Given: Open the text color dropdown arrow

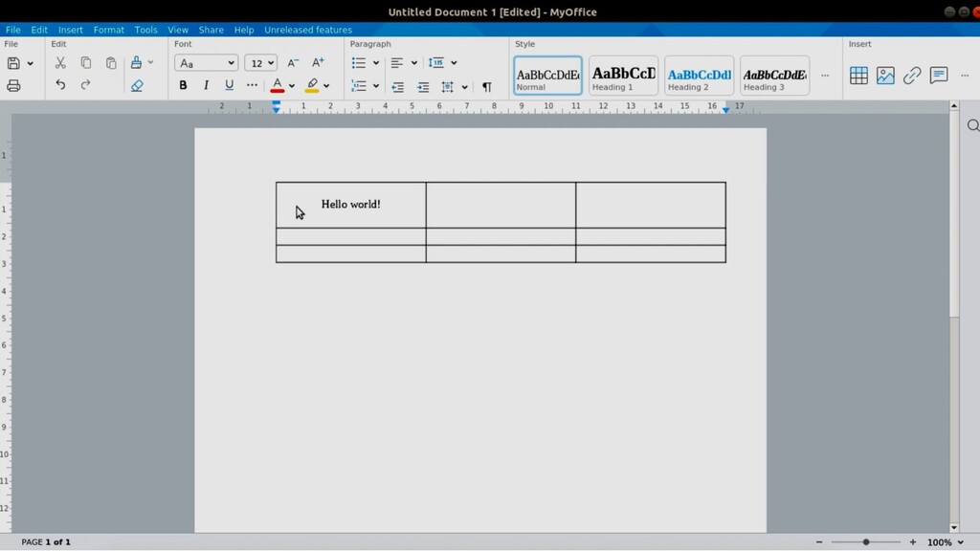Looking at the screenshot, I should click(291, 85).
